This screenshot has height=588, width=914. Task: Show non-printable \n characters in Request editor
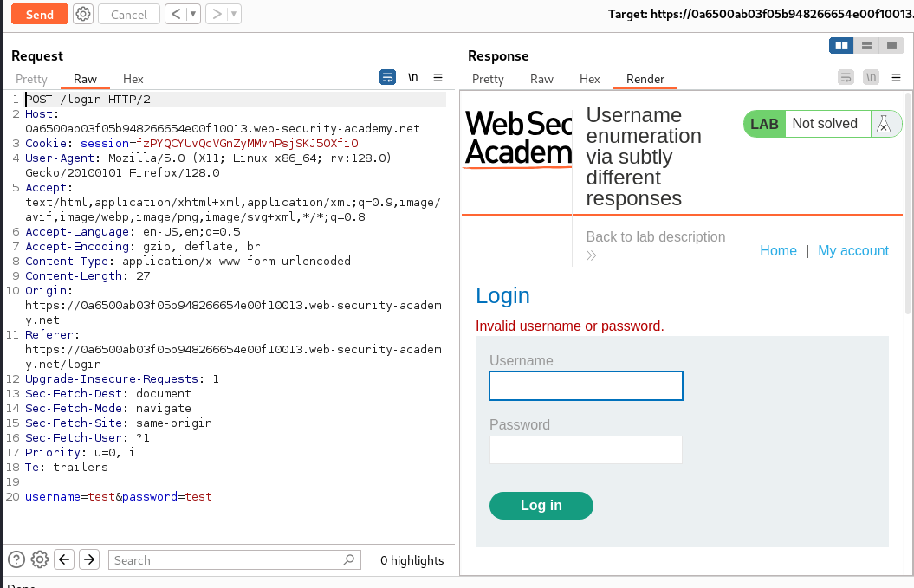[413, 77]
